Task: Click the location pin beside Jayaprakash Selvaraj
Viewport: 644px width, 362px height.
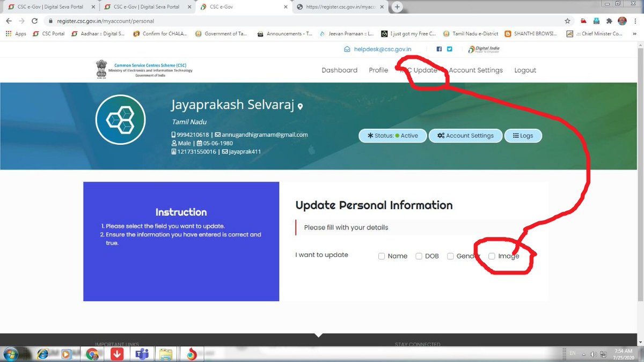Action: [x=300, y=106]
